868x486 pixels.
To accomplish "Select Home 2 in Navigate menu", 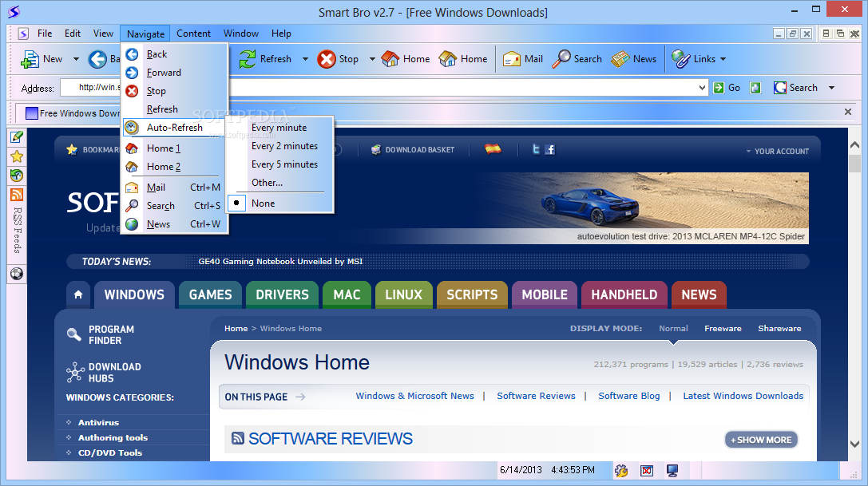I will (173, 167).
